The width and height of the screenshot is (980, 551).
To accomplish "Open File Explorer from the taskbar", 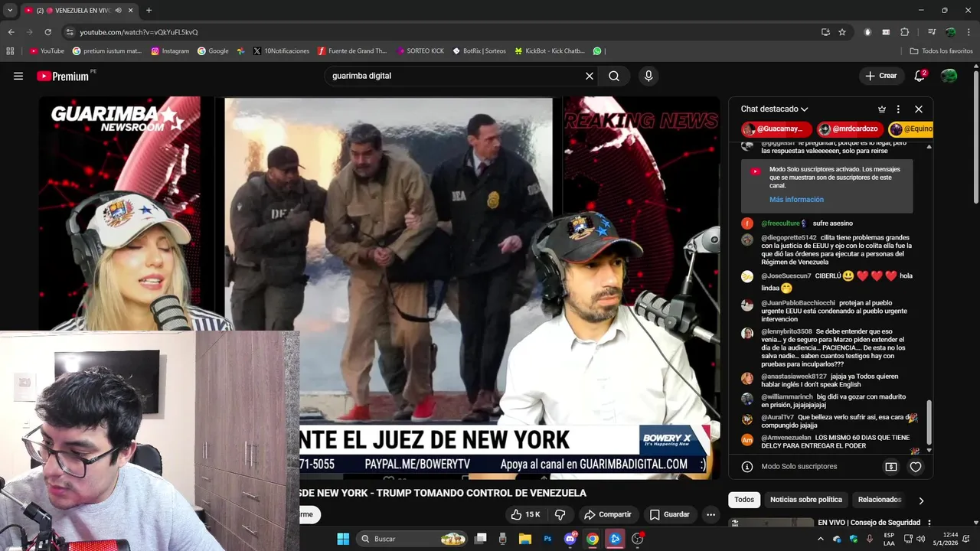I will 525,539.
